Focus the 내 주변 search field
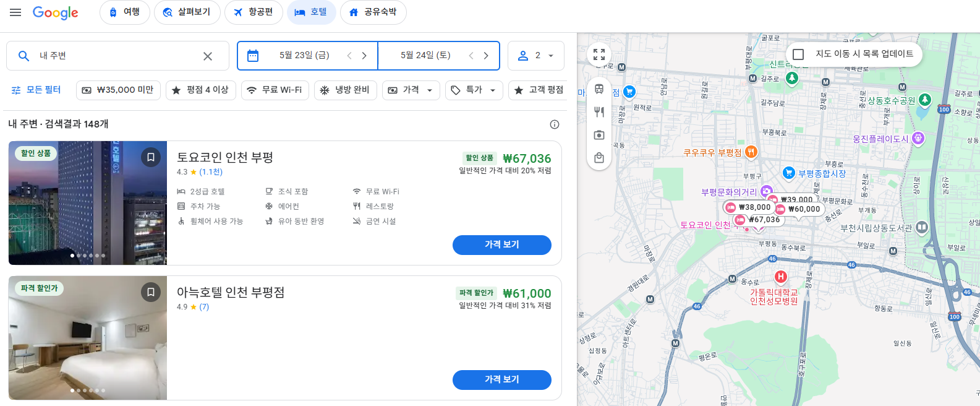Screen dimensions: 980x406 coord(117,56)
